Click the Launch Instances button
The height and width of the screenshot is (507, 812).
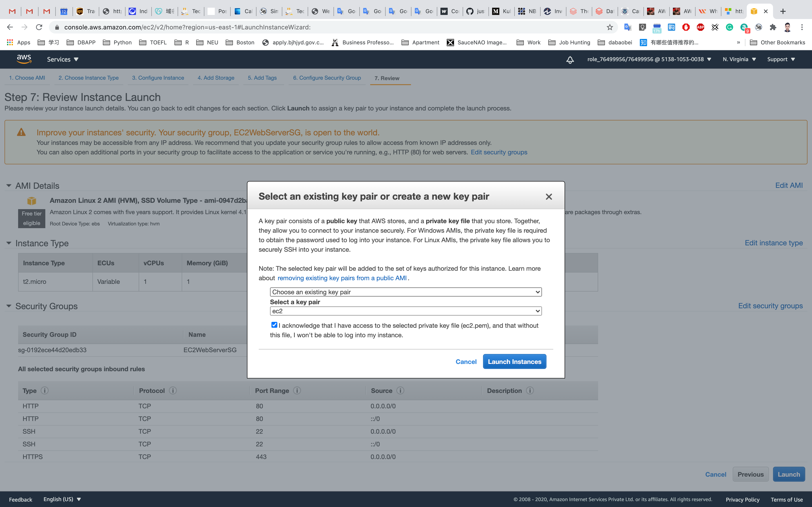point(514,361)
